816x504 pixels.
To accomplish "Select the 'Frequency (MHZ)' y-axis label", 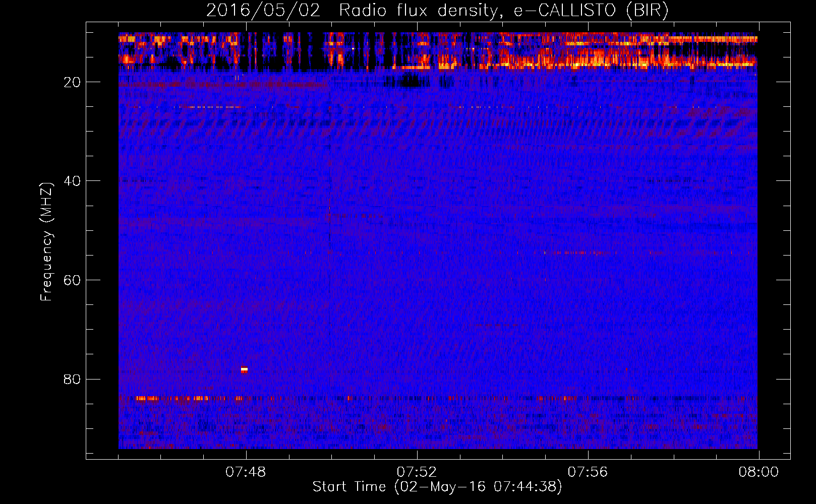I will click(46, 242).
